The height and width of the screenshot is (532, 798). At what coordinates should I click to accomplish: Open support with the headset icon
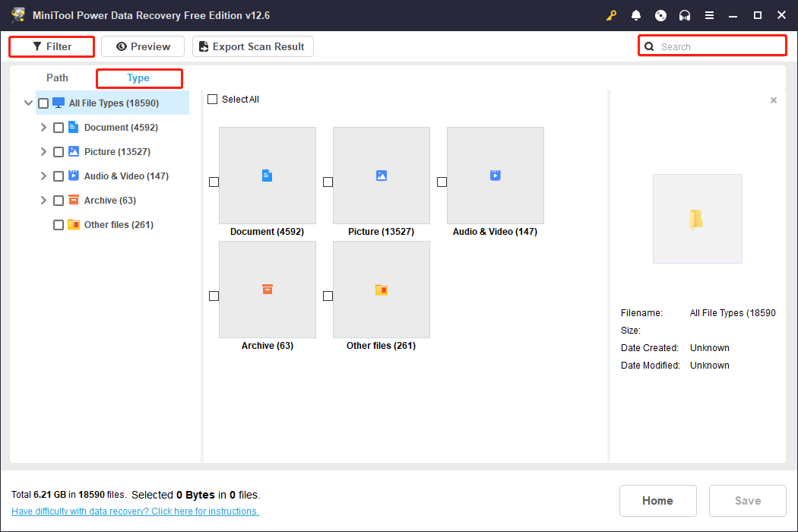[685, 15]
